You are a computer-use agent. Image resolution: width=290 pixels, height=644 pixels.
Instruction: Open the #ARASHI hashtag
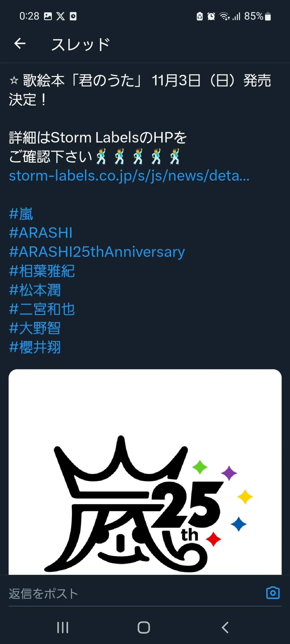click(41, 233)
